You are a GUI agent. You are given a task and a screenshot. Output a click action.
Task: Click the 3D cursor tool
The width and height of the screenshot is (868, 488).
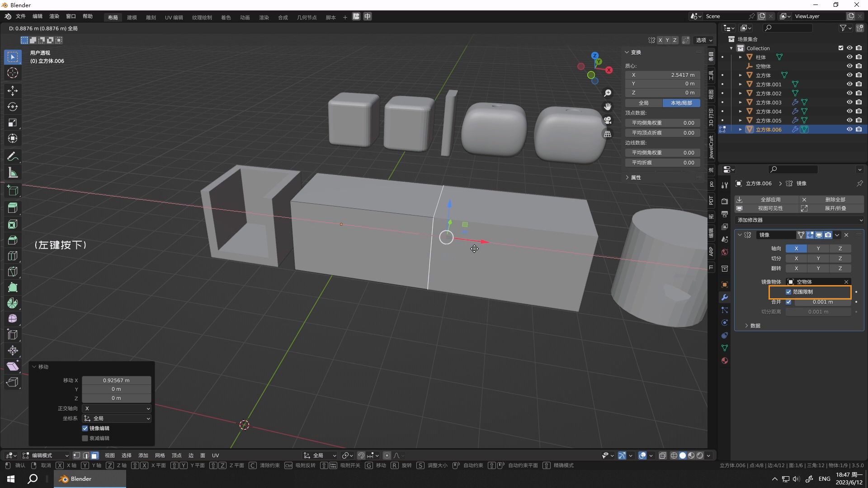(x=13, y=73)
